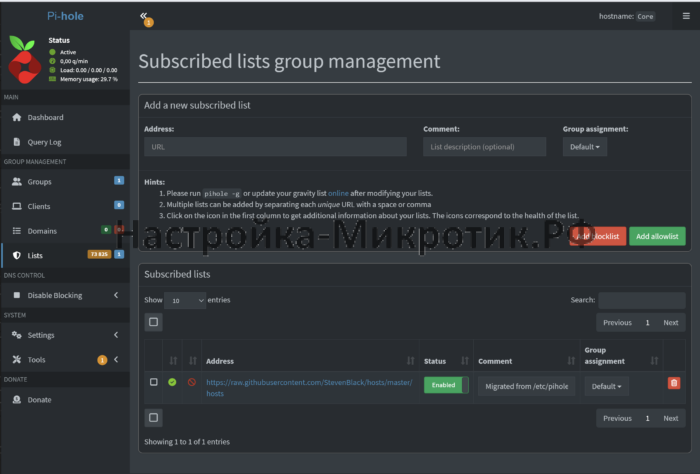Click the red blocklist type icon
Viewport: 700px width, 474px height.
(x=191, y=382)
